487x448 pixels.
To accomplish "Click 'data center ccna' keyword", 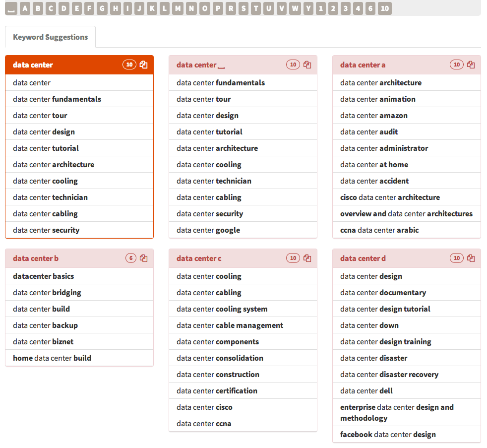I will [x=243, y=424].
